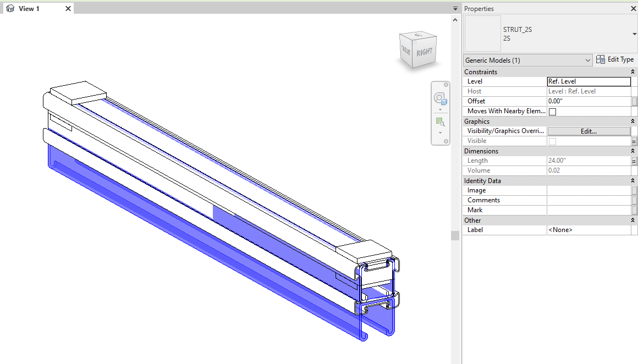Image resolution: width=638 pixels, height=364 pixels.
Task: Click the 3D view icon on View 1 tab
Action: click(x=10, y=9)
